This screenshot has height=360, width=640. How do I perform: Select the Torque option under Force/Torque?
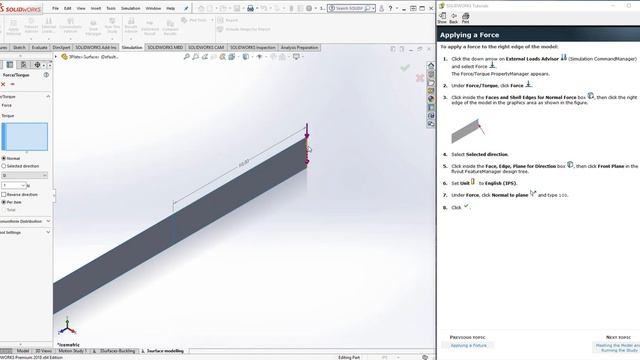(x=7, y=116)
